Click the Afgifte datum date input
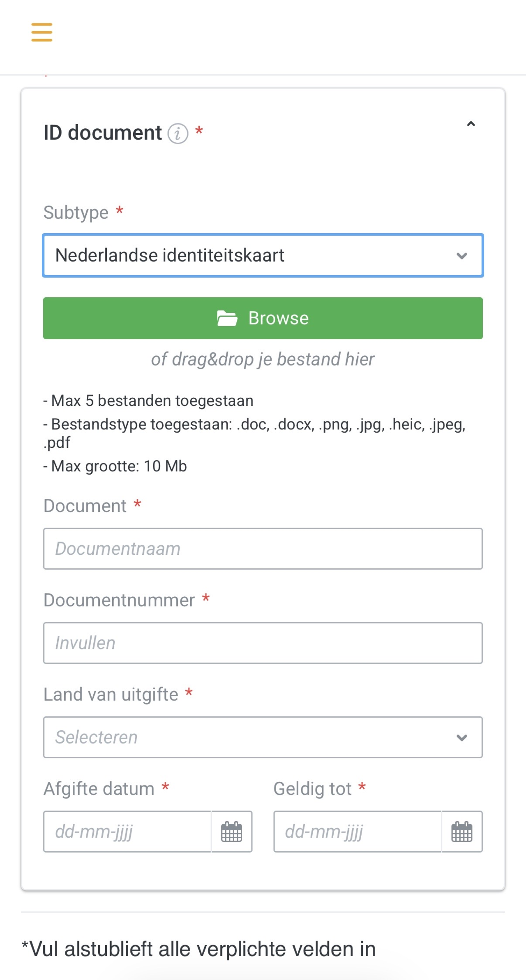Image resolution: width=526 pixels, height=980 pixels. tap(127, 832)
